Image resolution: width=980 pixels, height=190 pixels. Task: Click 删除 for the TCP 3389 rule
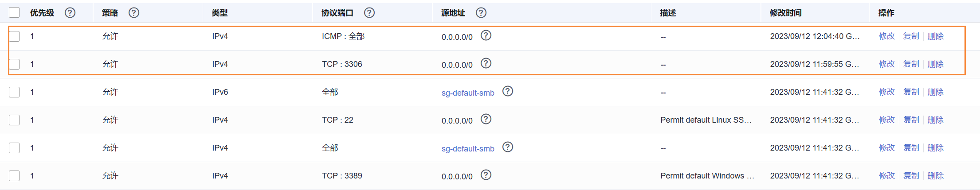936,176
